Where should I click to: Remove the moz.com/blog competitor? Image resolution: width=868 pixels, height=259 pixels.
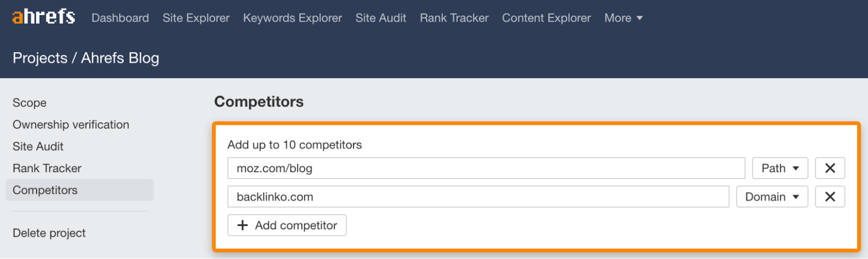(x=829, y=168)
